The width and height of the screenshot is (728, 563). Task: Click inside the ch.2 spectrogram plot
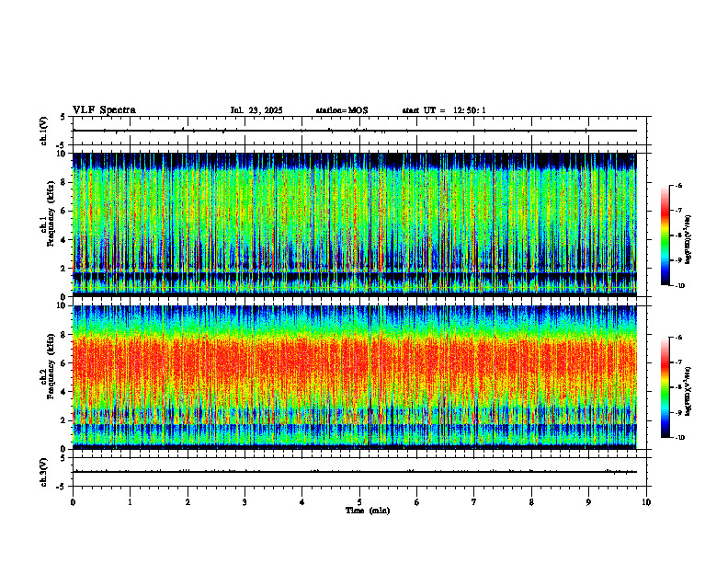355,377
